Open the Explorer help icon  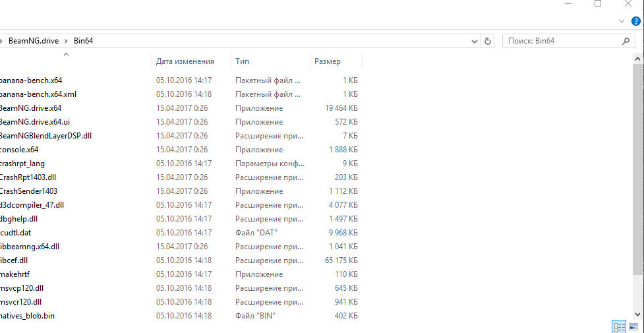pos(636,21)
